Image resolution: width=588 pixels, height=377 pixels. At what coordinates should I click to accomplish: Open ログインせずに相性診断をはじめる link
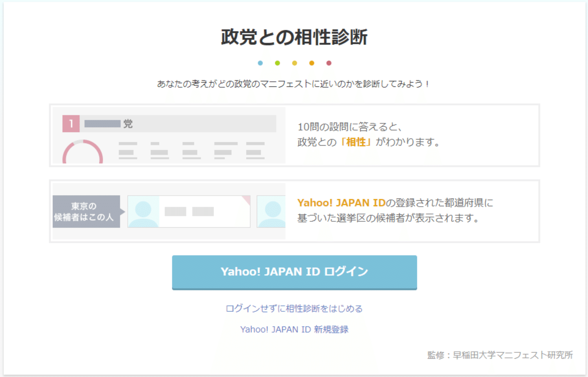click(294, 309)
